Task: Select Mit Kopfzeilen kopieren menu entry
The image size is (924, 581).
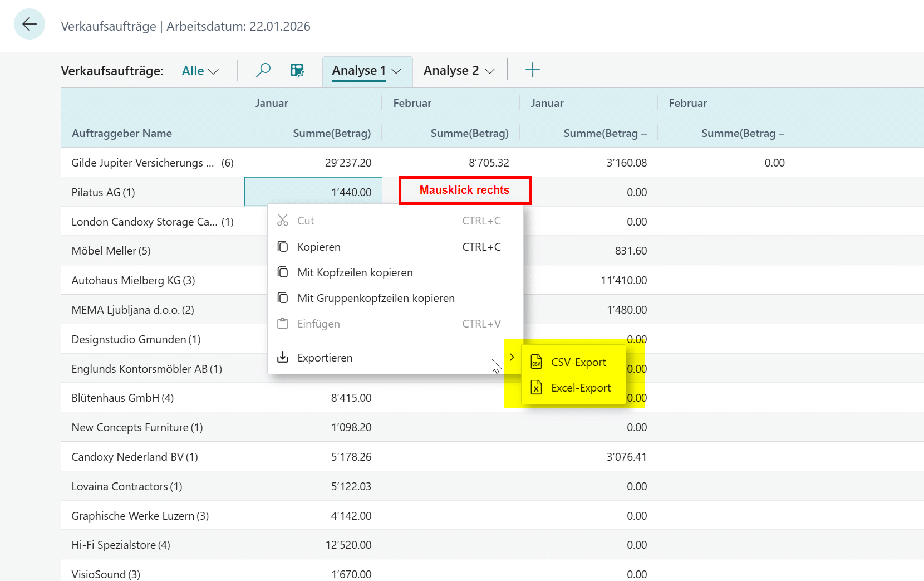Action: 355,272
